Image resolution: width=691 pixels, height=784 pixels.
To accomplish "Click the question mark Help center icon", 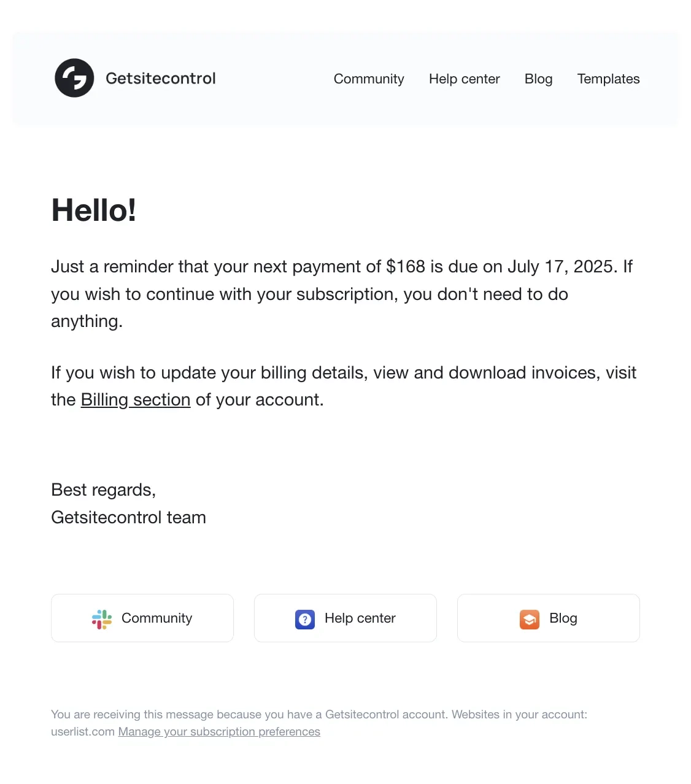I will click(x=304, y=618).
